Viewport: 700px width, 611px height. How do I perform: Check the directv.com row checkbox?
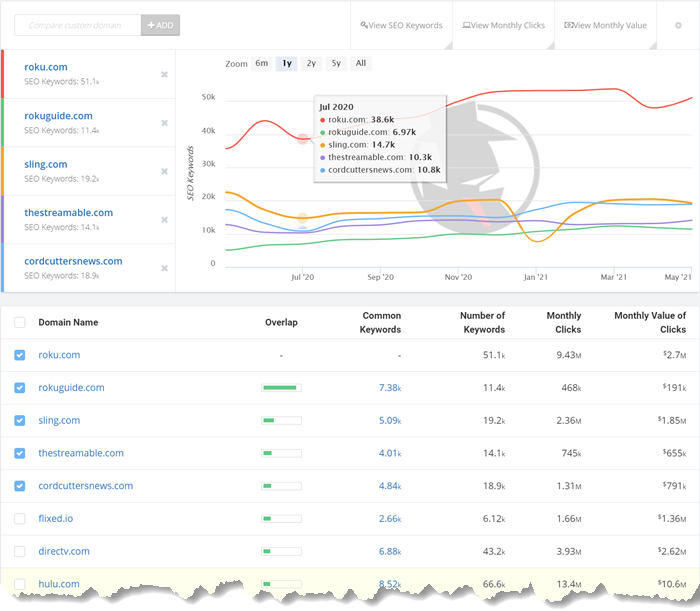pos(20,551)
